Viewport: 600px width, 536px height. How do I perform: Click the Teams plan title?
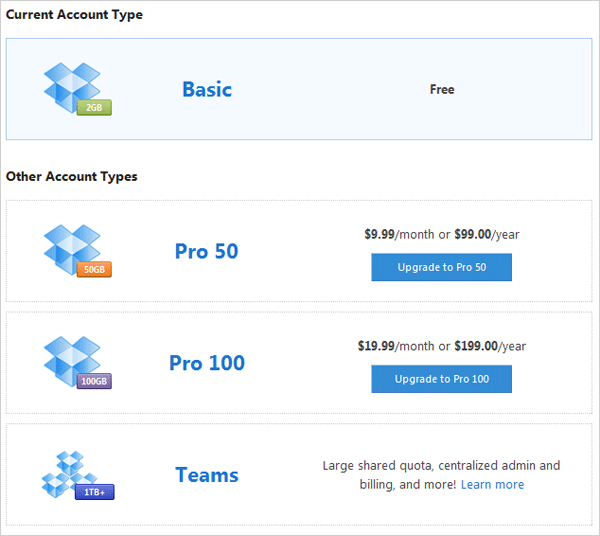pyautogui.click(x=207, y=475)
